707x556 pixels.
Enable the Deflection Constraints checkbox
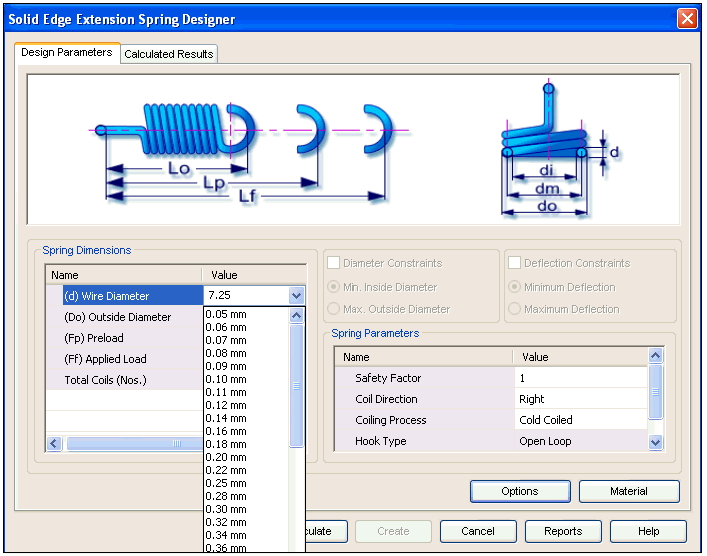[x=515, y=263]
